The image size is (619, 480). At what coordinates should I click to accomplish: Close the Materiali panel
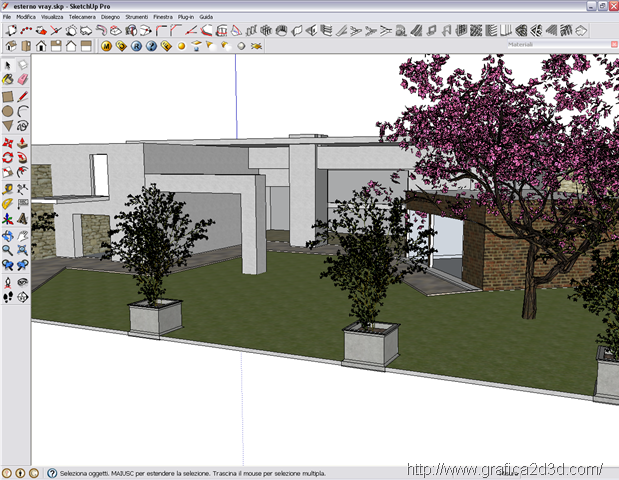[612, 46]
